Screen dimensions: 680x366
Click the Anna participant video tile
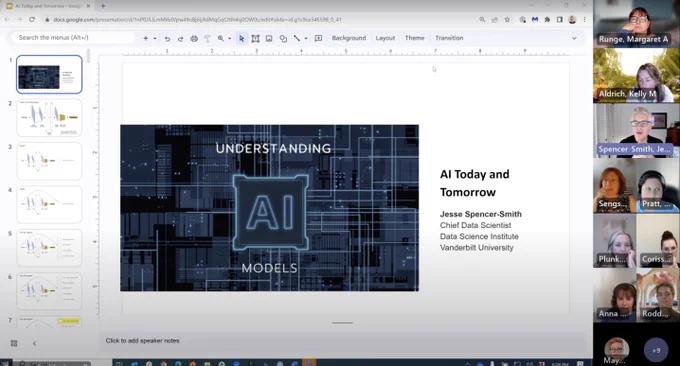(x=615, y=295)
